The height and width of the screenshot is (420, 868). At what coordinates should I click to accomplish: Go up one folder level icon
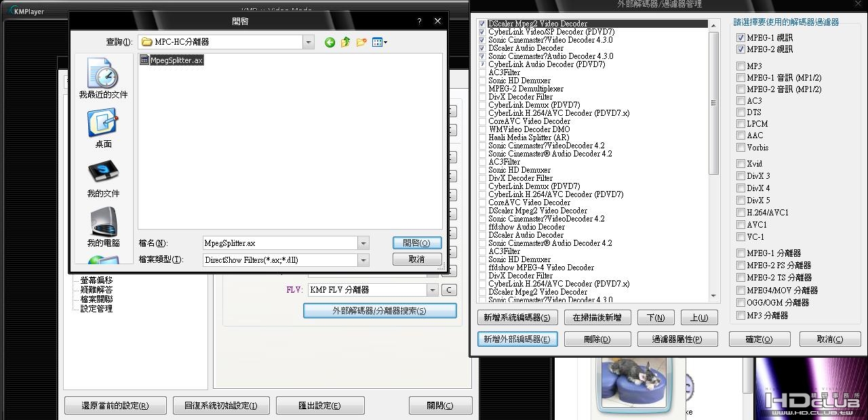tap(346, 42)
